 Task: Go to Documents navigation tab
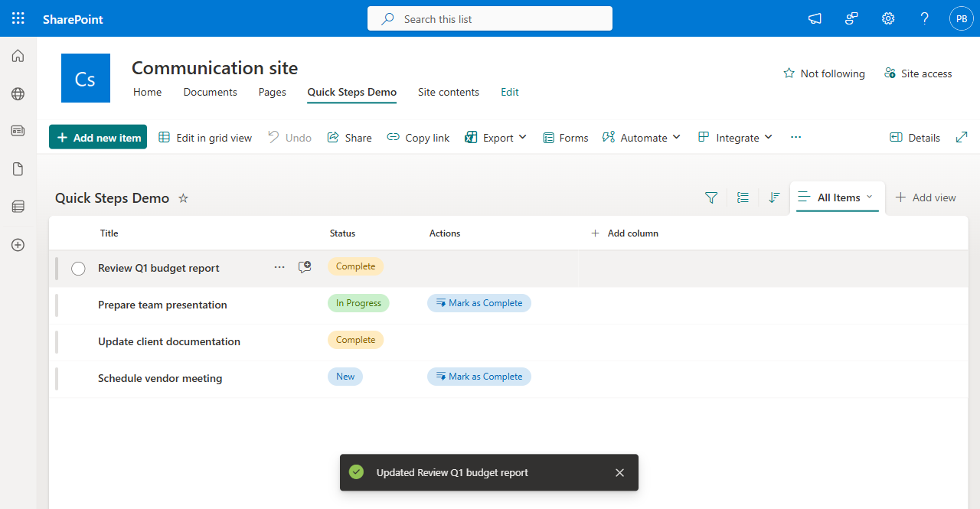pos(211,92)
